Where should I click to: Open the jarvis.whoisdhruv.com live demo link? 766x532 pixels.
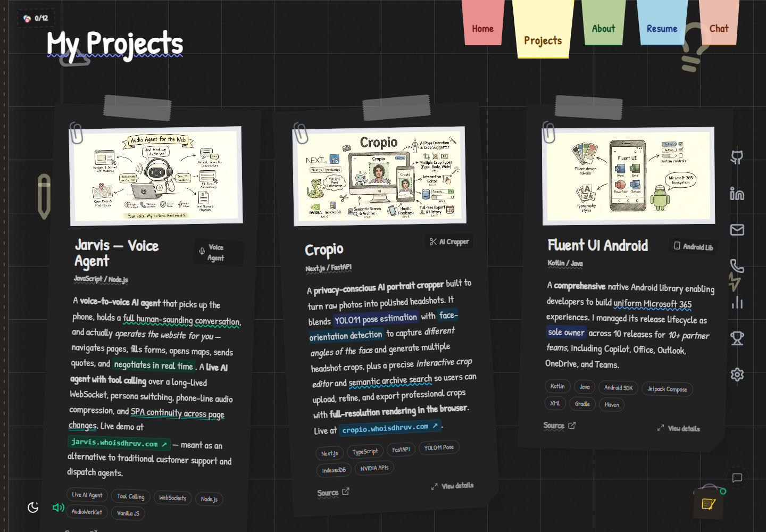pyautogui.click(x=119, y=443)
